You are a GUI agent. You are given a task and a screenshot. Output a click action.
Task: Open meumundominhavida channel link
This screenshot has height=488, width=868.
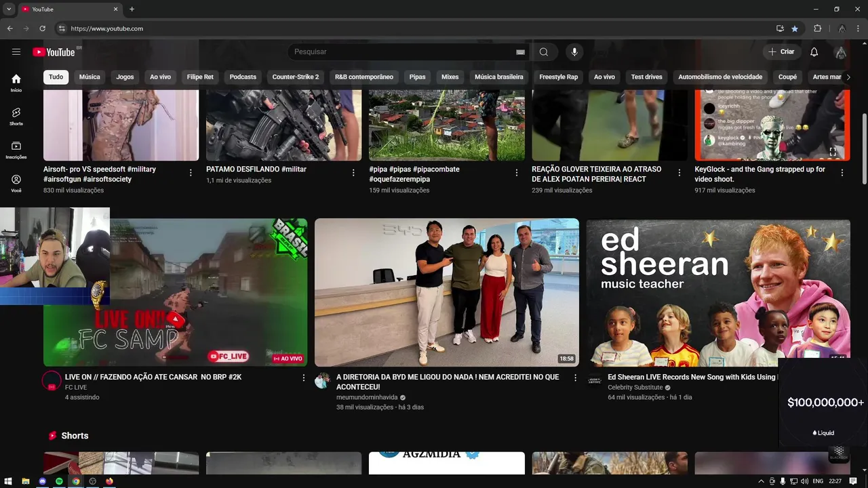367,397
